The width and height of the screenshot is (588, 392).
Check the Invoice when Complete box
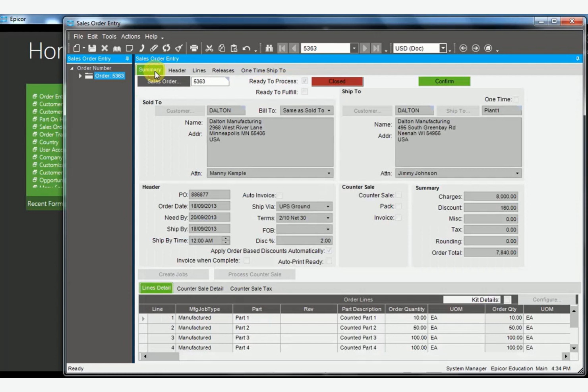[246, 260]
